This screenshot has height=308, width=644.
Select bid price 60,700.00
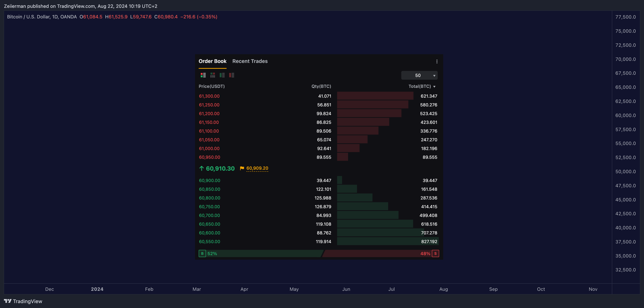[209, 215]
